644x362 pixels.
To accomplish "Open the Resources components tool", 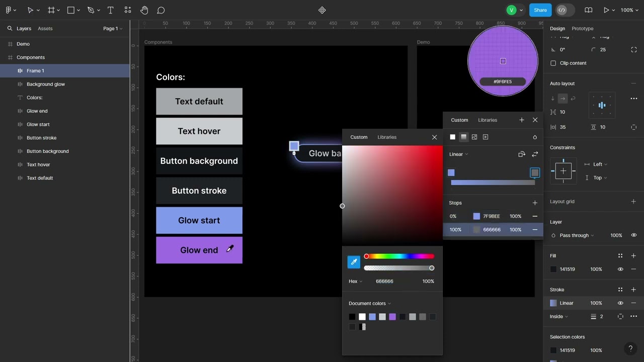I will (x=128, y=10).
